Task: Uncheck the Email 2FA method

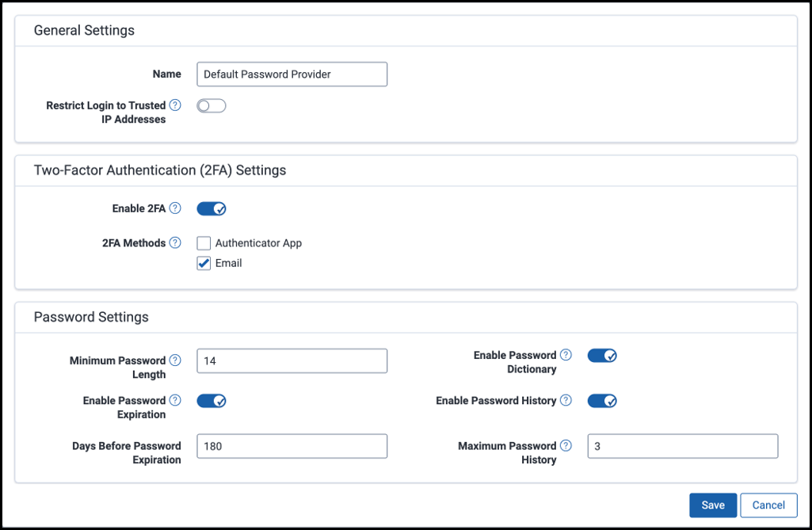Action: pyautogui.click(x=204, y=263)
